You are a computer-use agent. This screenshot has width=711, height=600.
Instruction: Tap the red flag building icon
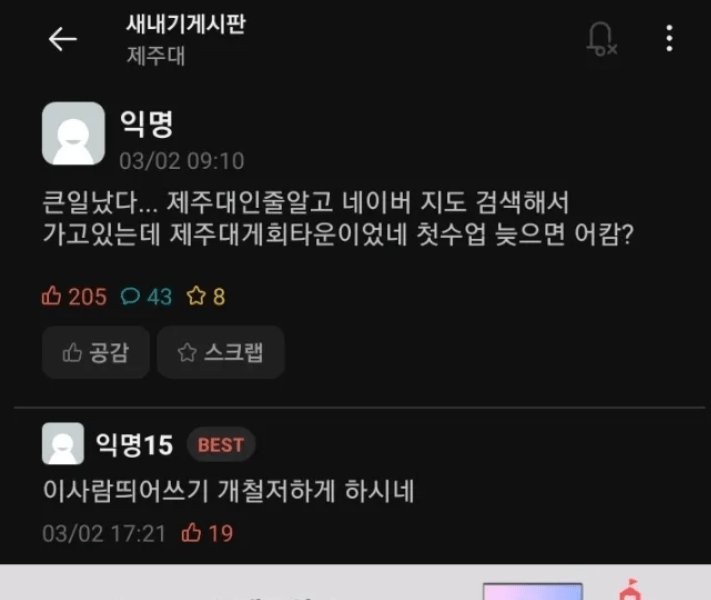pos(630,590)
